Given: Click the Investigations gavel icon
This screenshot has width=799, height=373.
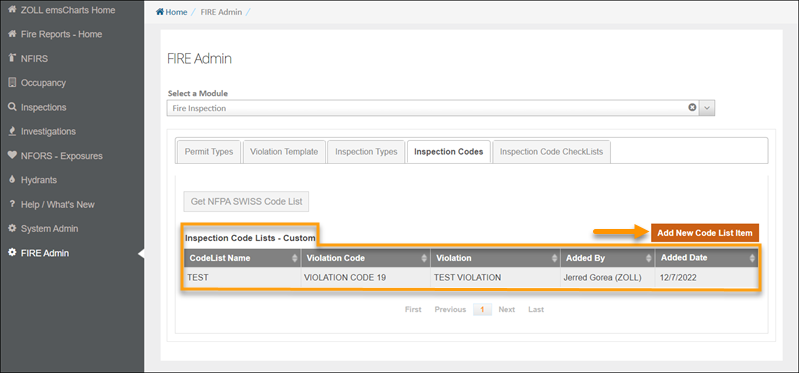Looking at the screenshot, I should coord(13,131).
